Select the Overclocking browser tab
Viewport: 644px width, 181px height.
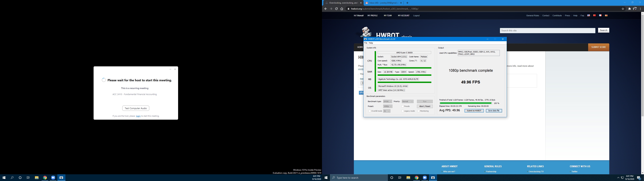(x=343, y=3)
